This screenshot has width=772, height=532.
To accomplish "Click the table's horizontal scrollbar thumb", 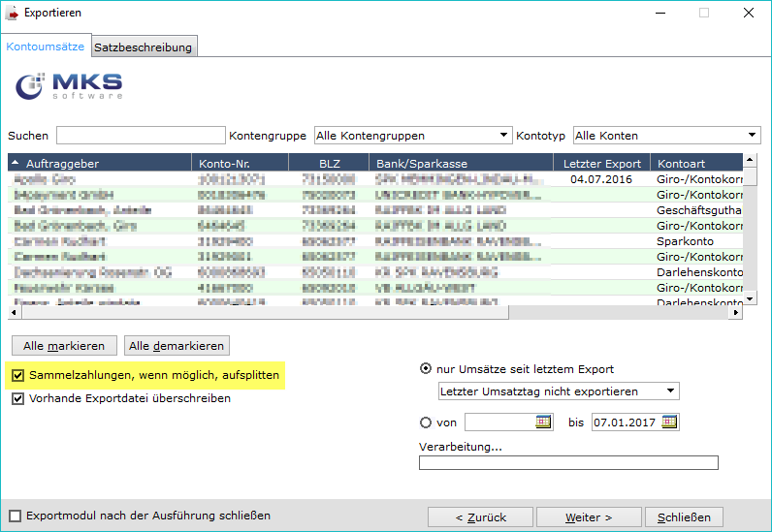I will [265, 312].
